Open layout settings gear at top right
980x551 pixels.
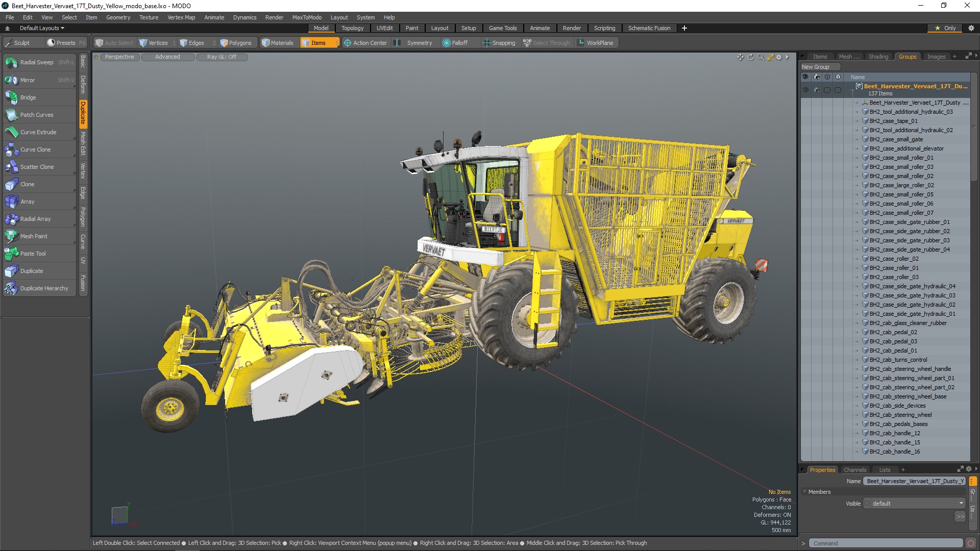click(971, 28)
